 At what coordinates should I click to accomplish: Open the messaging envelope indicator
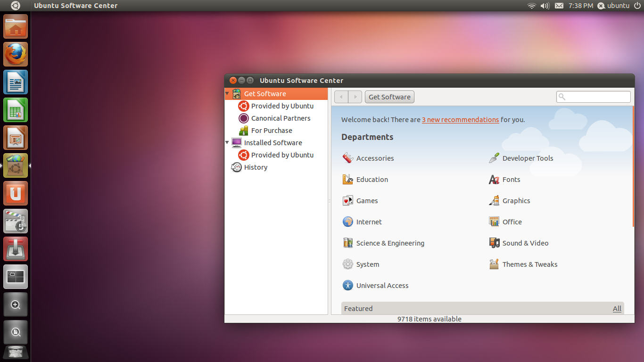point(559,6)
